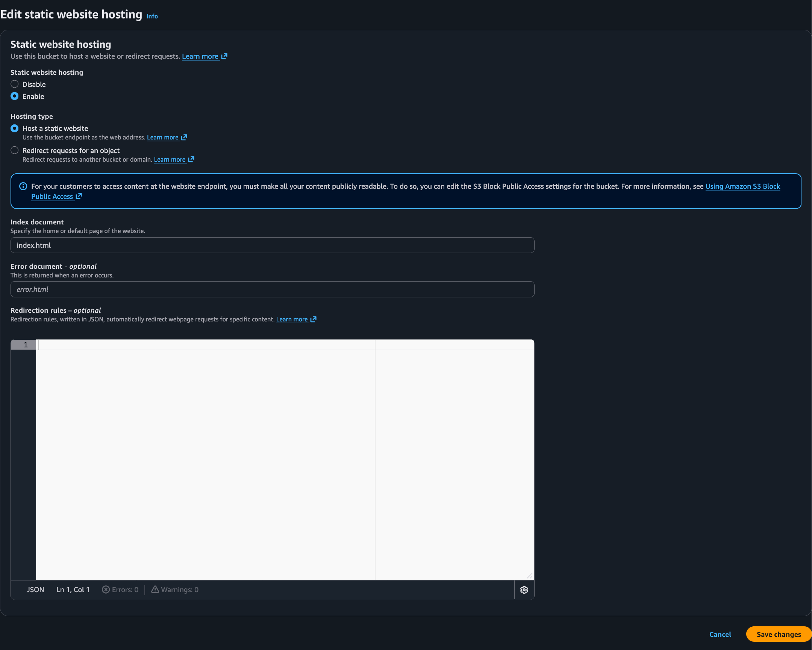Click the Cancel button
The height and width of the screenshot is (650, 812).
click(x=720, y=634)
